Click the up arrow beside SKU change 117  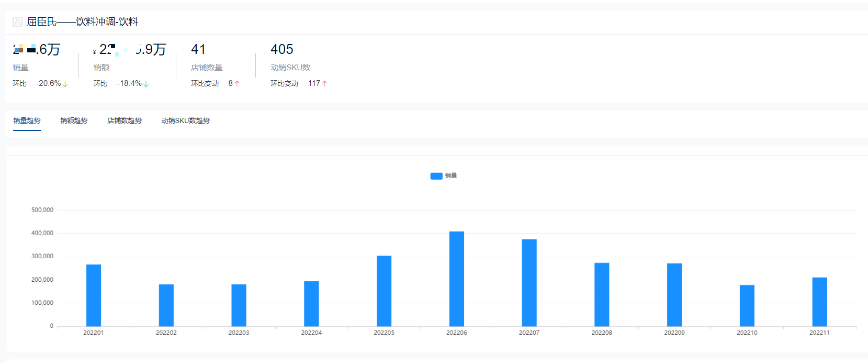pyautogui.click(x=324, y=84)
